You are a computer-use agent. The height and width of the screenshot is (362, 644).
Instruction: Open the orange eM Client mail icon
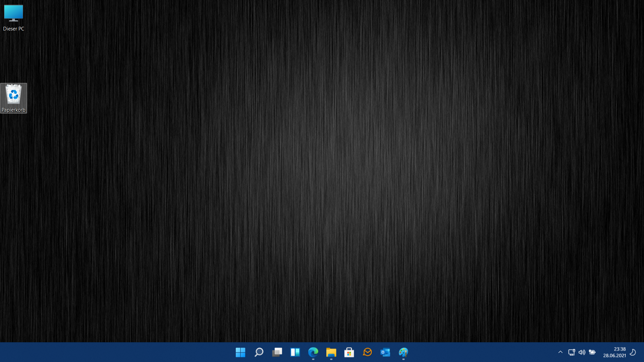point(367,352)
